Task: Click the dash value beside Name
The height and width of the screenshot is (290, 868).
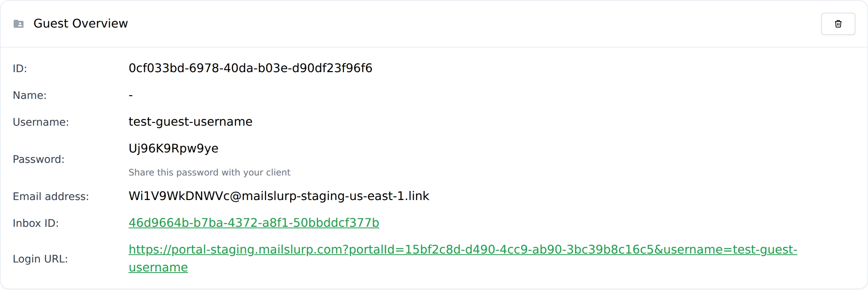Action: click(x=131, y=96)
